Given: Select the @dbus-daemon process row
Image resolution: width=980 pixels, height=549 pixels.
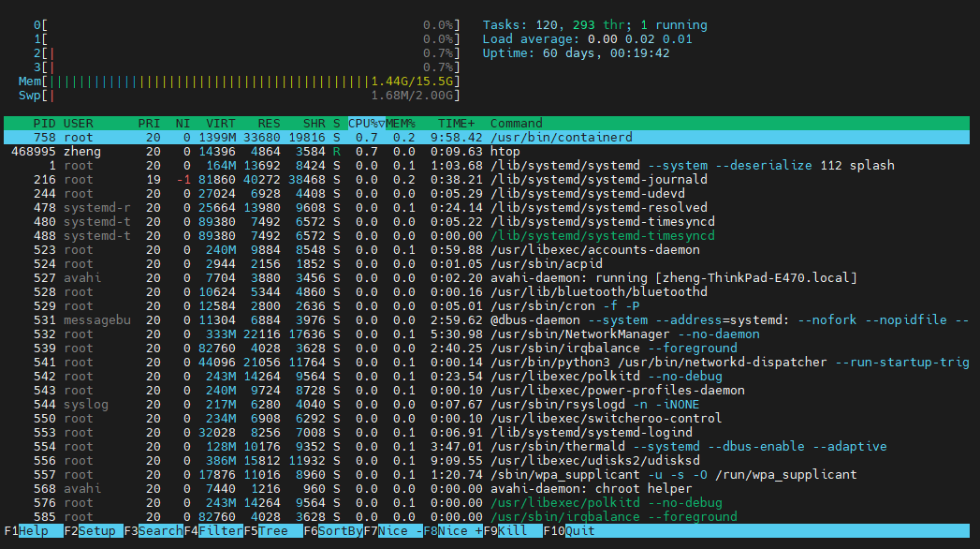Looking at the screenshot, I should pyautogui.click(x=487, y=320).
